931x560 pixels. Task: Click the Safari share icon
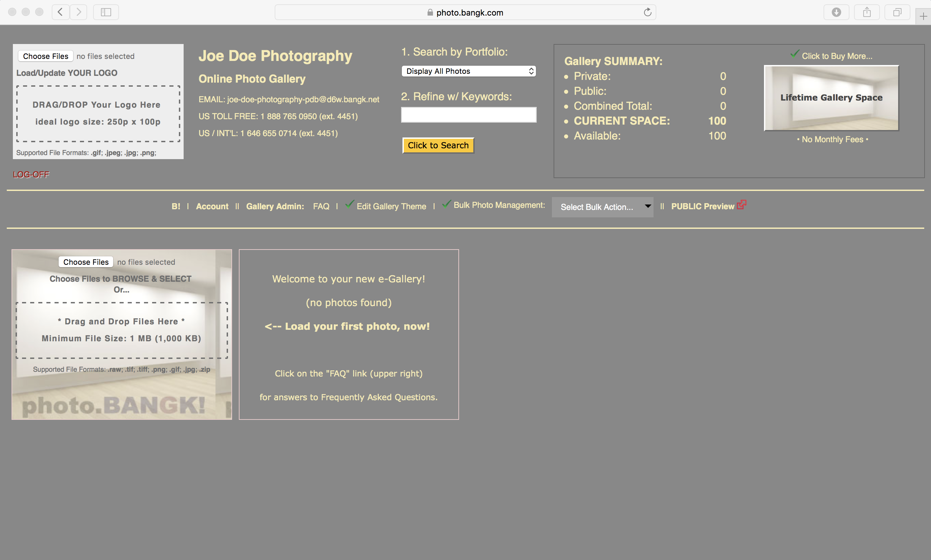(x=867, y=12)
